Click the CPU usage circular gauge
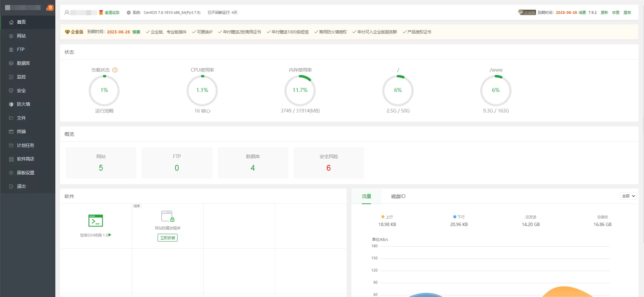644x297 pixels. click(202, 90)
